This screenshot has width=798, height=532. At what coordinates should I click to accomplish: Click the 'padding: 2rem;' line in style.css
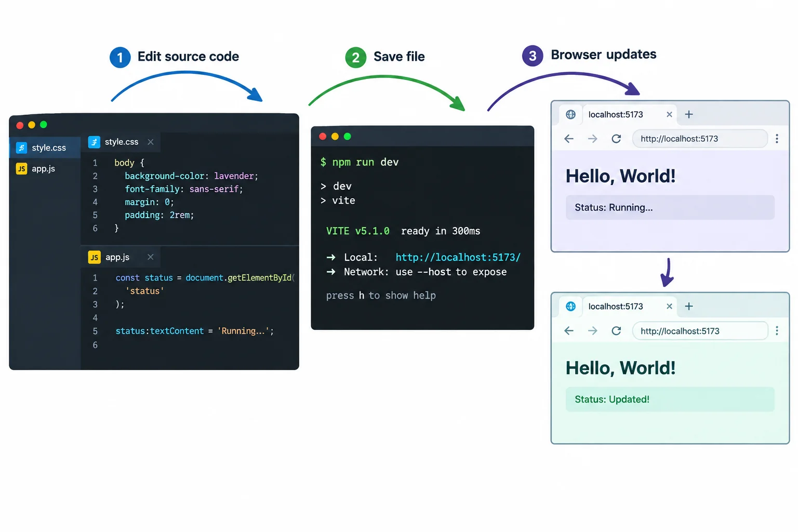(159, 215)
